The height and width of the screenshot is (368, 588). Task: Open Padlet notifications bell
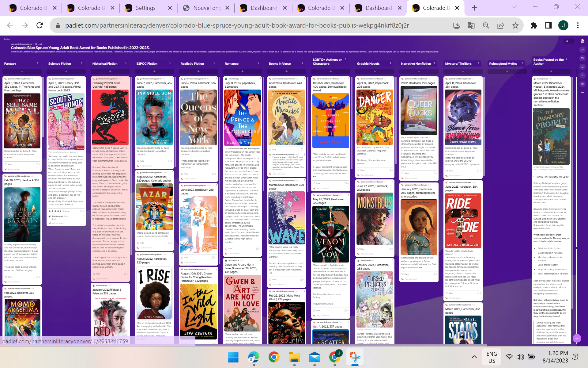coord(582,67)
